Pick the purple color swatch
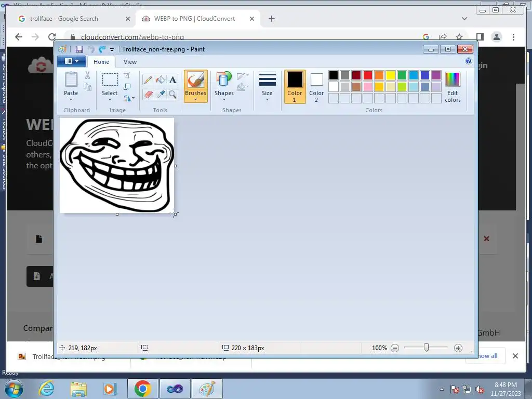 point(436,75)
